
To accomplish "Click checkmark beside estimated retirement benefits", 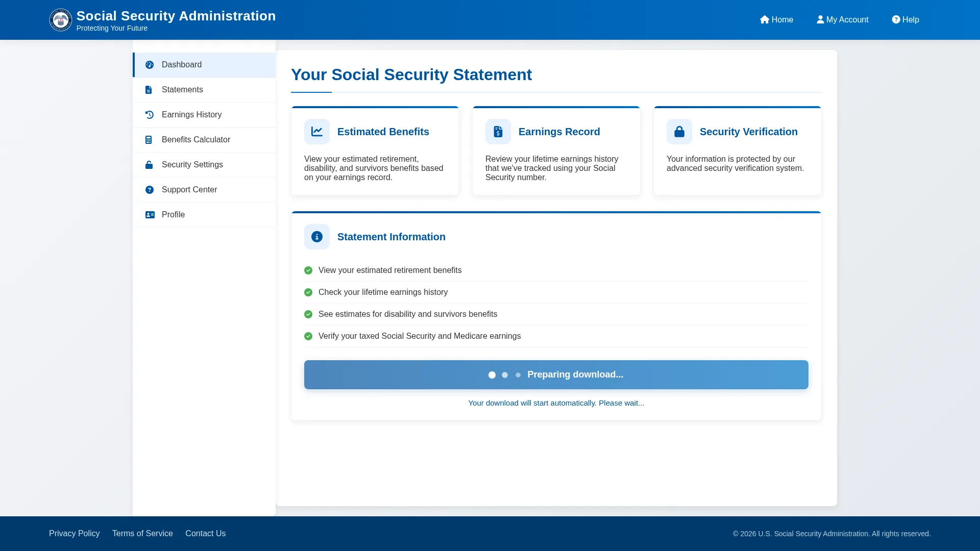I will 308,270.
